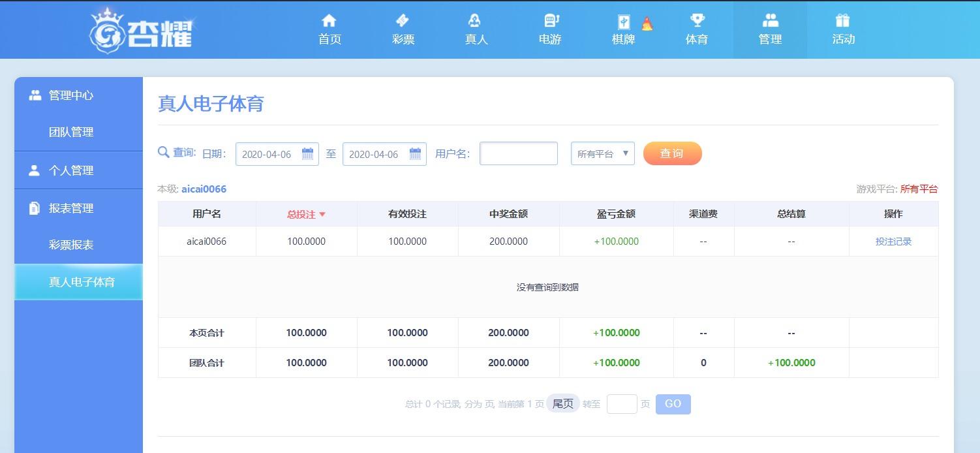This screenshot has height=453, width=980.
Task: Open the 彩票 lottery ticket icon
Action: click(403, 21)
